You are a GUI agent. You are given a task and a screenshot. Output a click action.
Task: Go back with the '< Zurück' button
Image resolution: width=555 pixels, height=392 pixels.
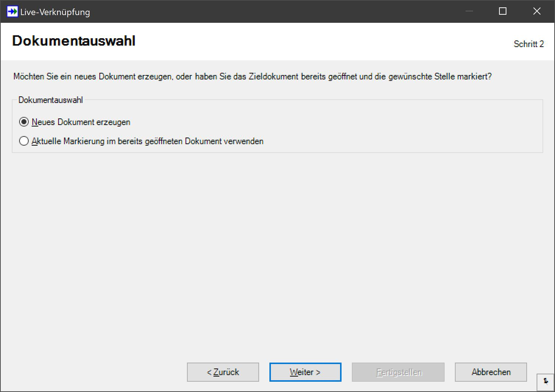click(x=223, y=372)
